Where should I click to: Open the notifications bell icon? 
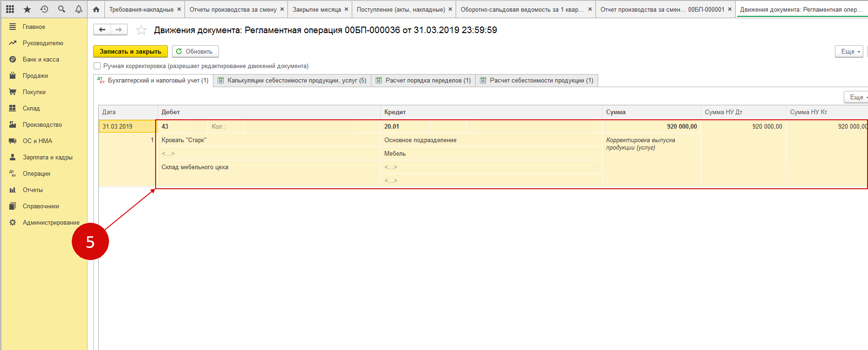pos(79,9)
